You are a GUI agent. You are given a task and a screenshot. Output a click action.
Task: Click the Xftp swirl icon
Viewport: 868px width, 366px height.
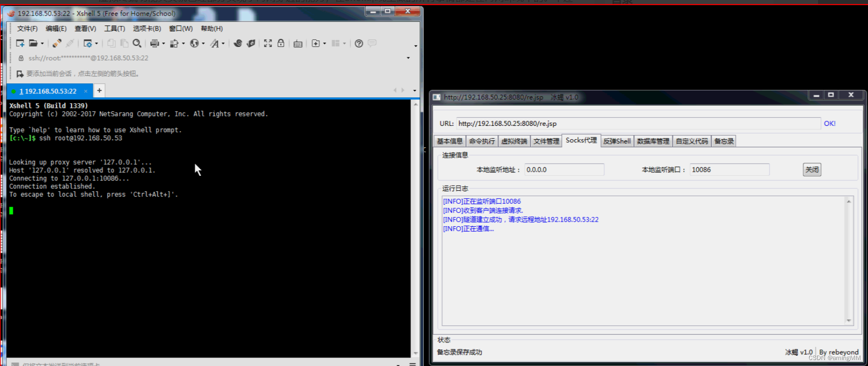tap(238, 43)
